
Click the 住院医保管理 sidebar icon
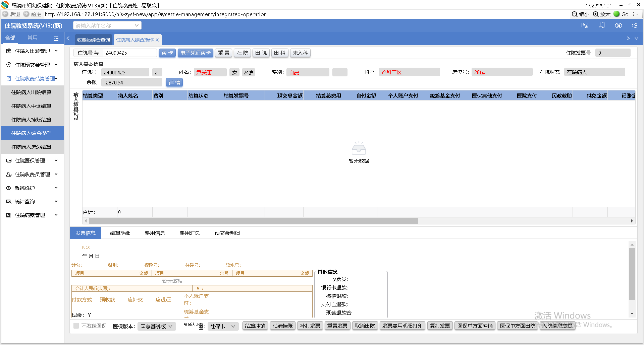(x=9, y=160)
